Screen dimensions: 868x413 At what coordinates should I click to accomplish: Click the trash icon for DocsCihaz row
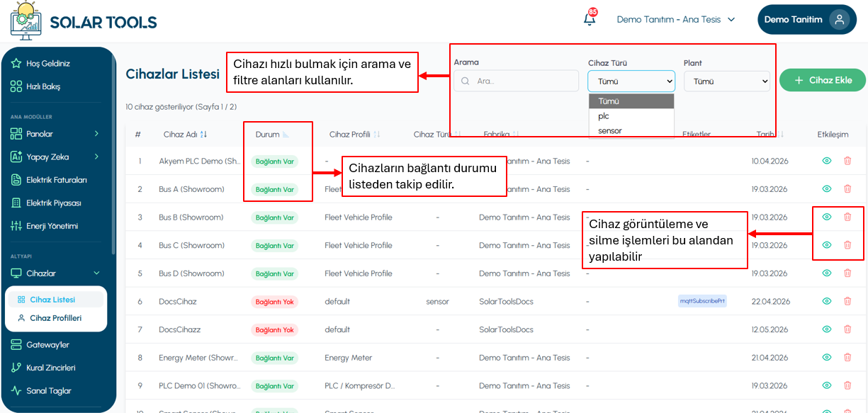[x=847, y=301]
